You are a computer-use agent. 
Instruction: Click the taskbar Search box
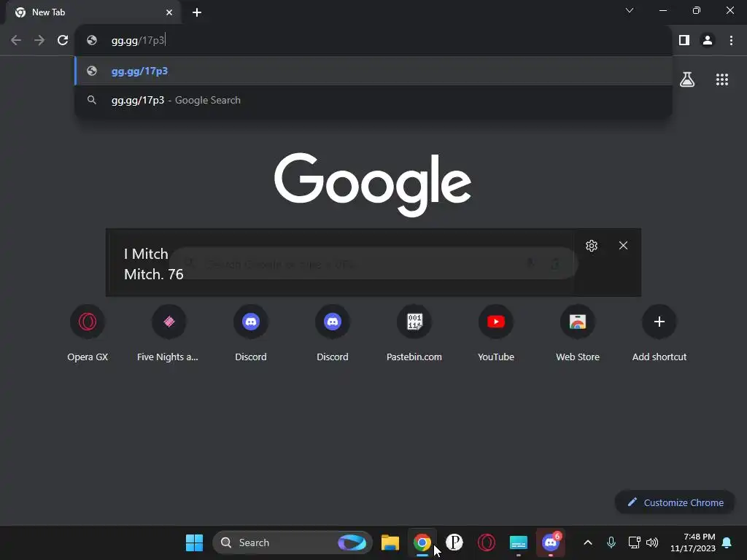(292, 542)
